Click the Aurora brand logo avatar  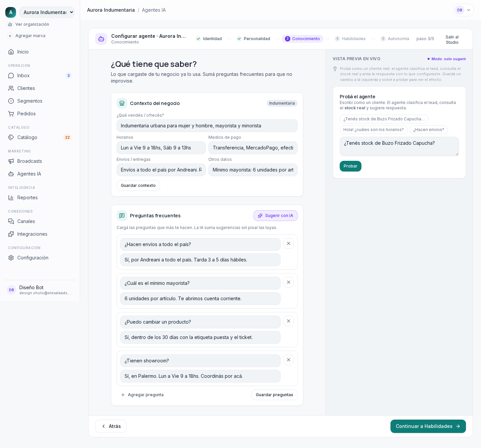[x=11, y=12]
